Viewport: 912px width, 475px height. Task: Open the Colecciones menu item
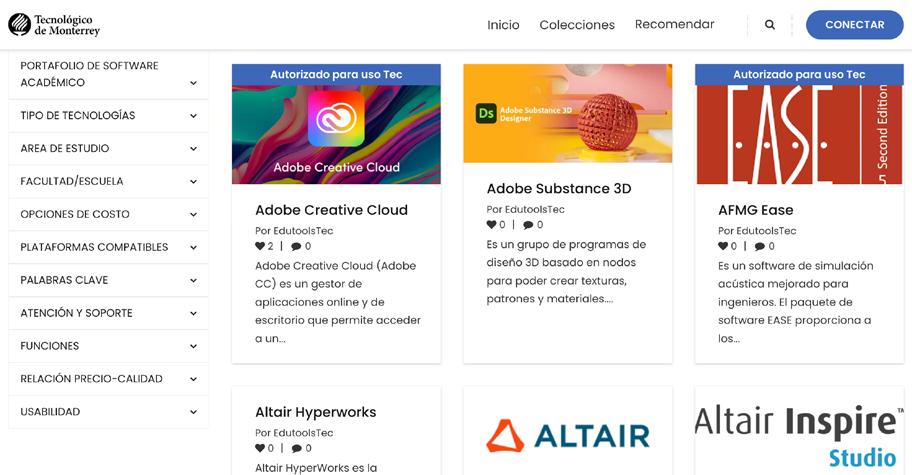click(x=577, y=25)
